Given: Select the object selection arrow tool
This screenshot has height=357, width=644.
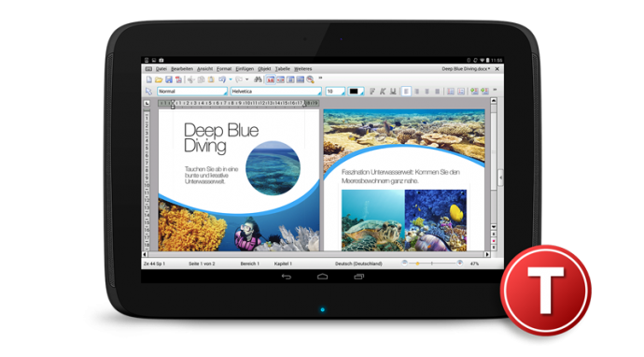Looking at the screenshot, I should tap(148, 92).
